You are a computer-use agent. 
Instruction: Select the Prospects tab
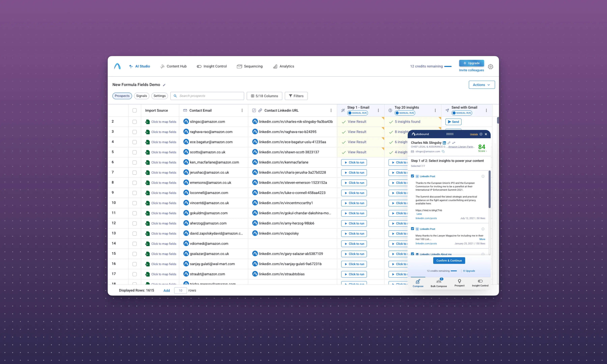coord(122,96)
